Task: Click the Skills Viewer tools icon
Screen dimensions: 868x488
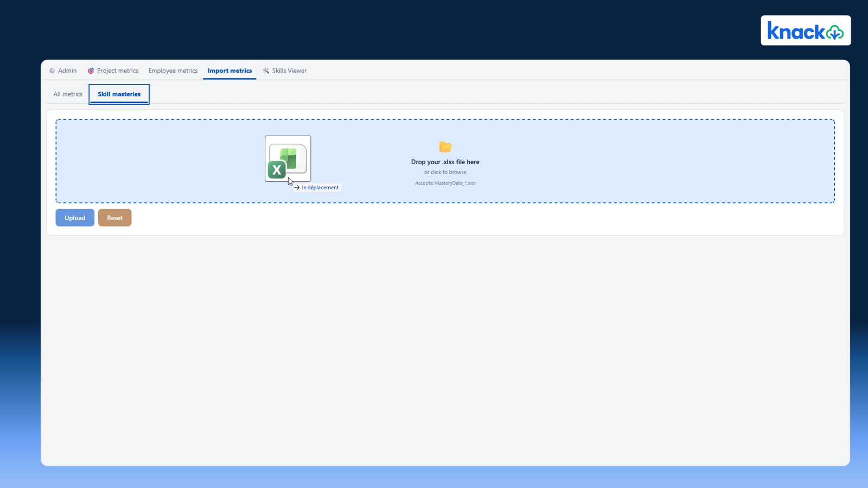Action: tap(266, 70)
